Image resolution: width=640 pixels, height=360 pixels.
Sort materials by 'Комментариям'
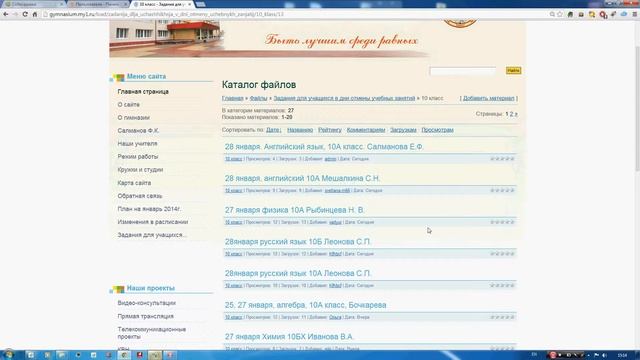[366, 130]
